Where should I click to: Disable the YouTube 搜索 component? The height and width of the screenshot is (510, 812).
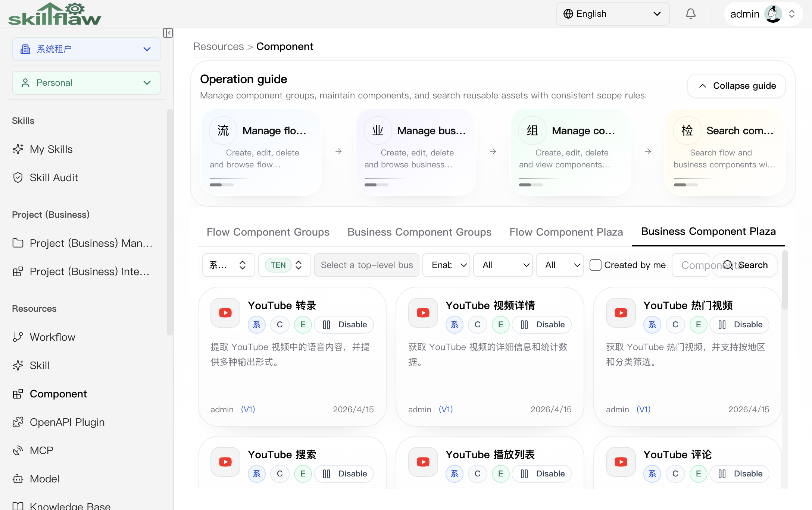[x=344, y=474]
